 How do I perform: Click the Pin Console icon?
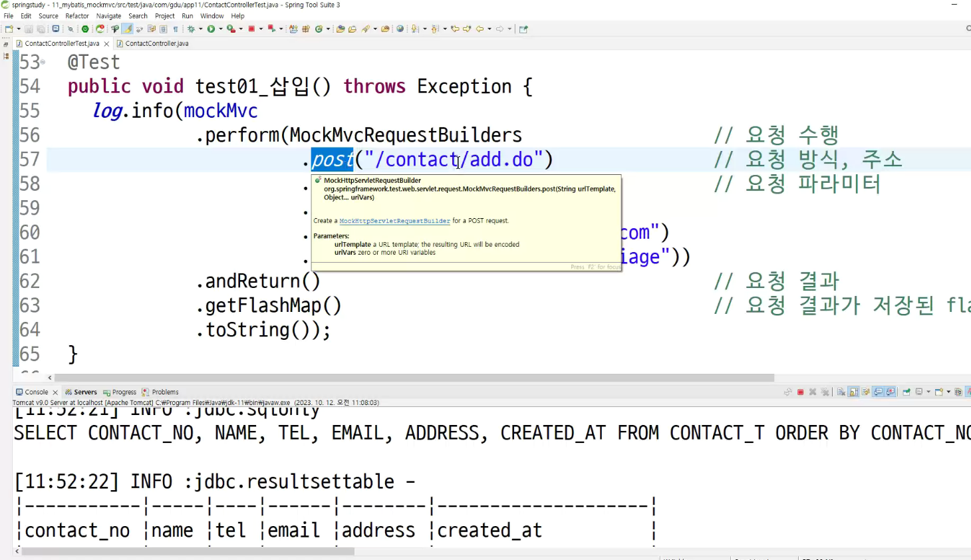(x=906, y=392)
